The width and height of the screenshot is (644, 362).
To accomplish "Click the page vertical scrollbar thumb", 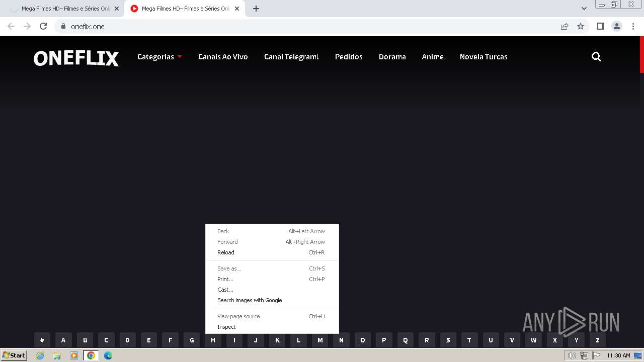I will tap(641, 55).
